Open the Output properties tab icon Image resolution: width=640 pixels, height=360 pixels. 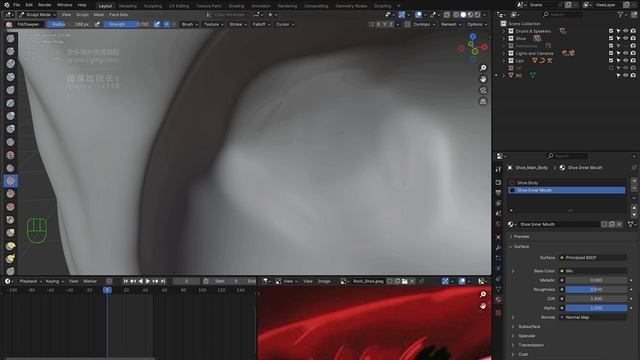pyautogui.click(x=498, y=193)
